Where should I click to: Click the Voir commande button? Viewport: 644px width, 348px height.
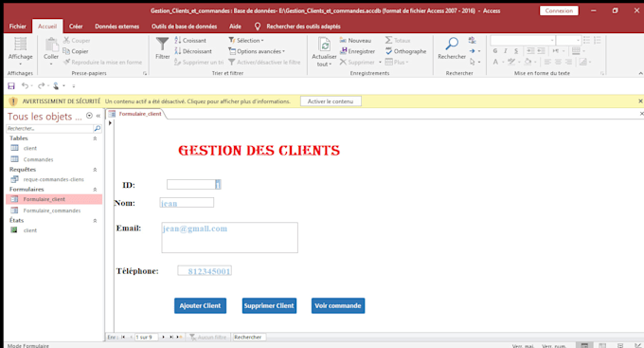(338, 305)
